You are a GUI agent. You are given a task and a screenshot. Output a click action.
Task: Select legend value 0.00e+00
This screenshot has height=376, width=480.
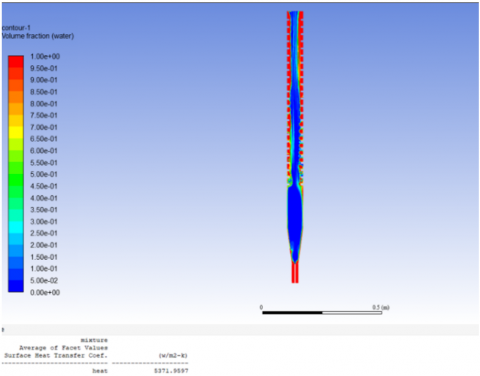point(45,292)
